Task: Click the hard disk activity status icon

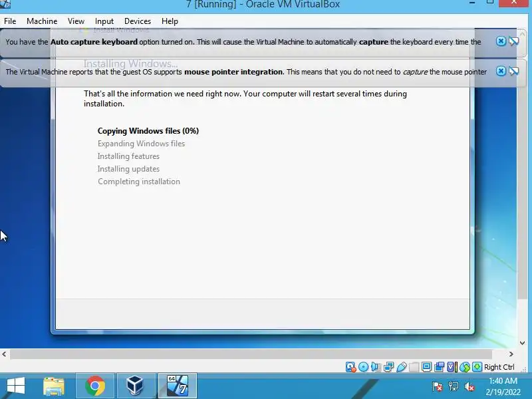Action: (350, 367)
